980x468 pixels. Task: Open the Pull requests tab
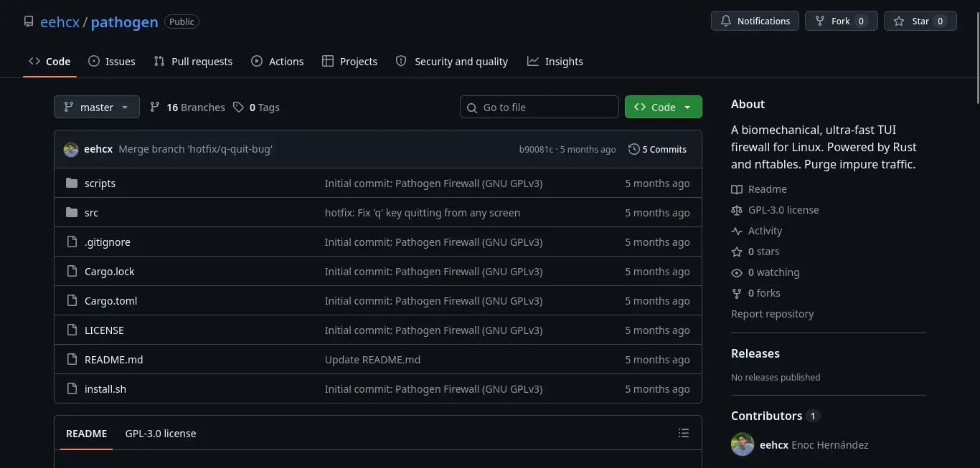[x=193, y=62]
